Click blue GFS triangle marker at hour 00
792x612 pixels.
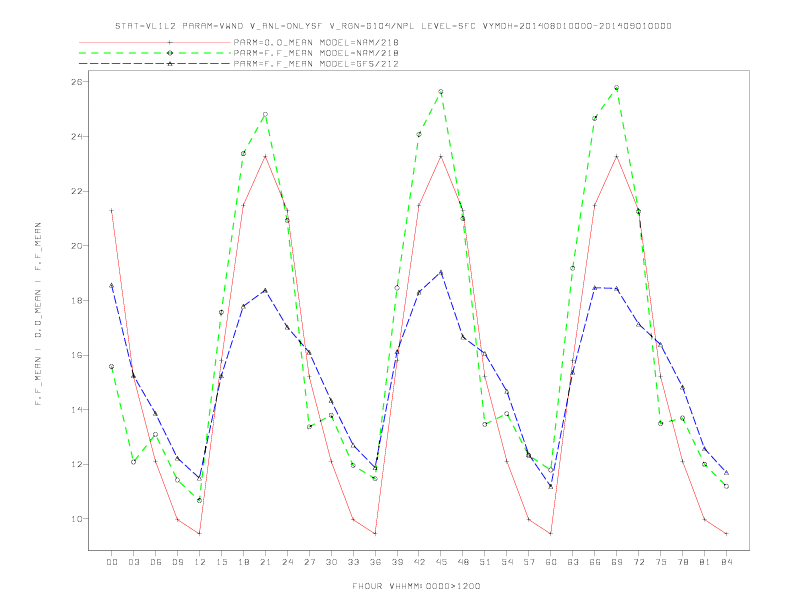tap(112, 285)
